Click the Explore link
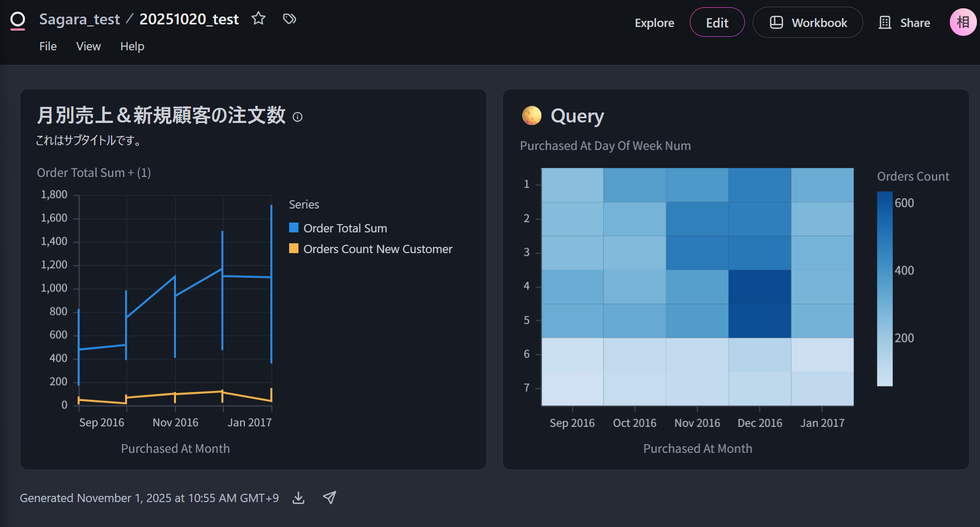Viewport: 980px width, 527px height. point(654,23)
